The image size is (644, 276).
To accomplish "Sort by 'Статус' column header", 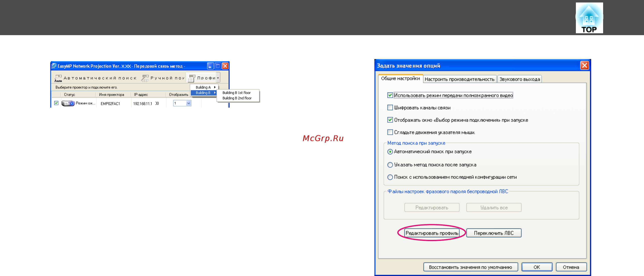I will point(78,94).
